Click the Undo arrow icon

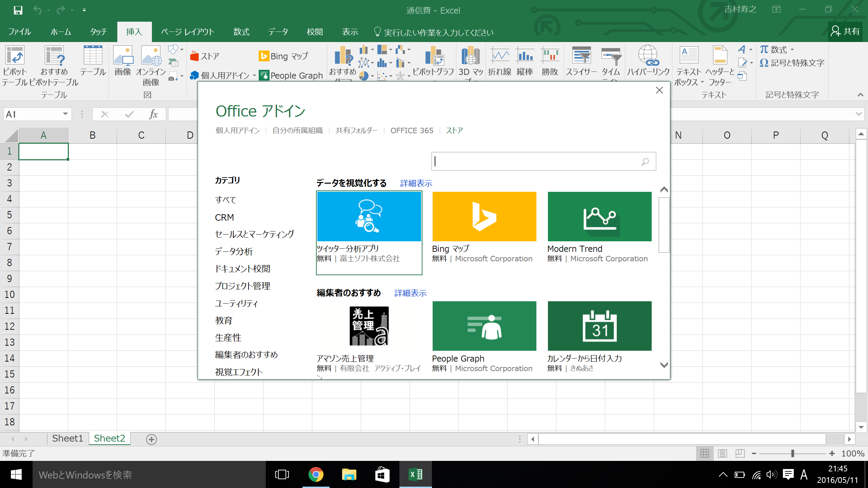37,10
